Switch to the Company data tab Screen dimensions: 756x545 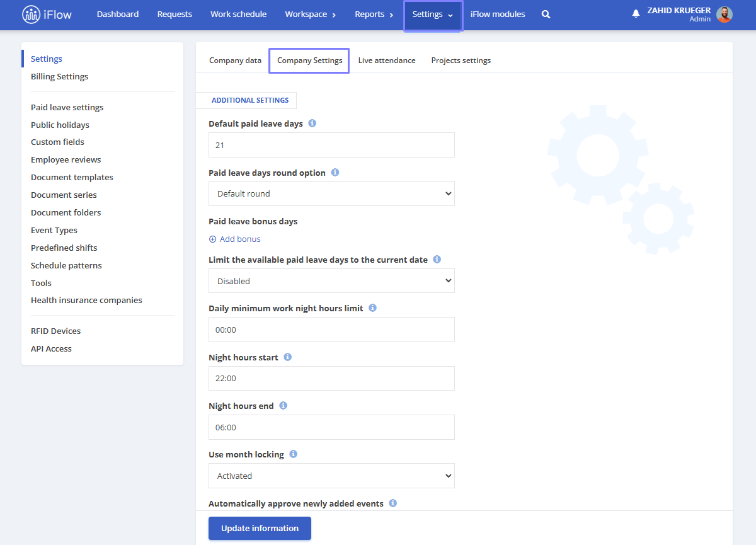(x=235, y=60)
